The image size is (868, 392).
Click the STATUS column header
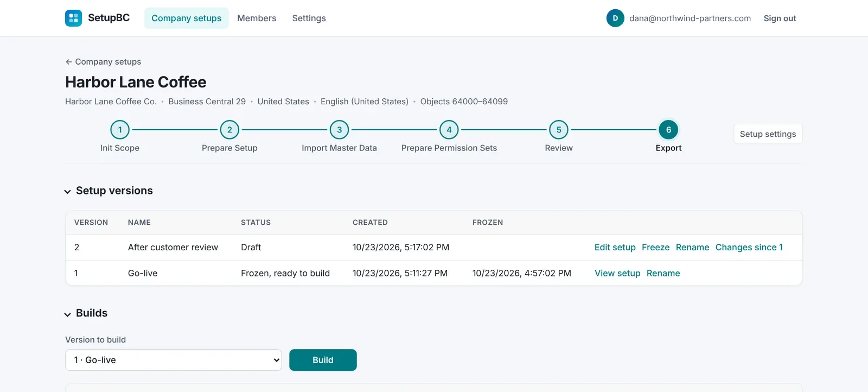tap(256, 223)
